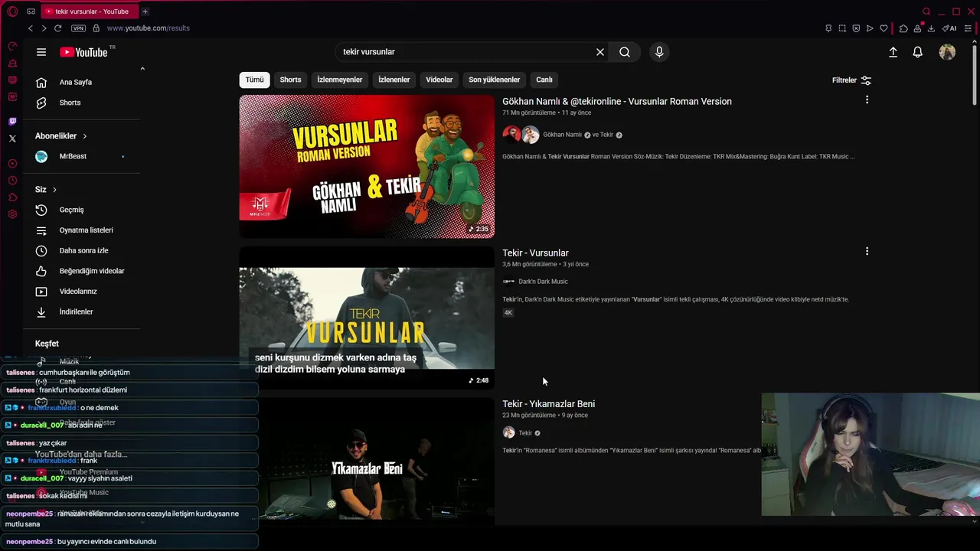The height and width of the screenshot is (551, 980).
Task: Toggle the VPN badge in address bar
Action: pos(78,28)
